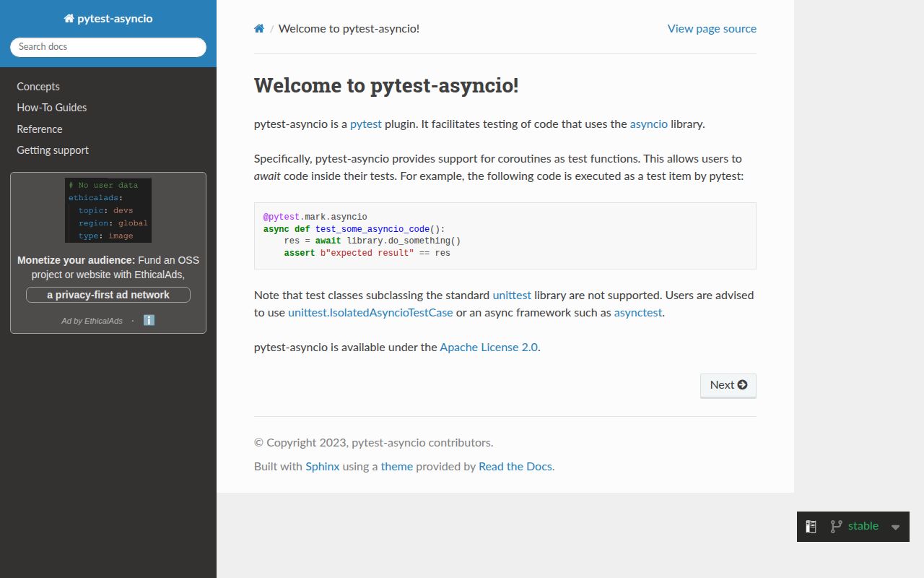924x578 pixels.
Task: Click the Next button
Action: pyautogui.click(x=728, y=385)
